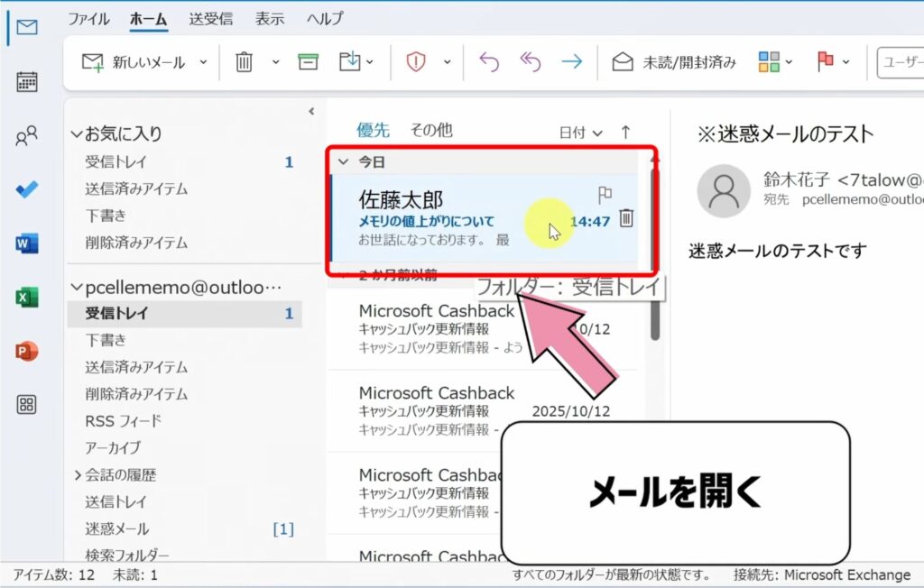Toggle the sort direction arrow
This screenshot has width=924, height=588.
point(625,130)
